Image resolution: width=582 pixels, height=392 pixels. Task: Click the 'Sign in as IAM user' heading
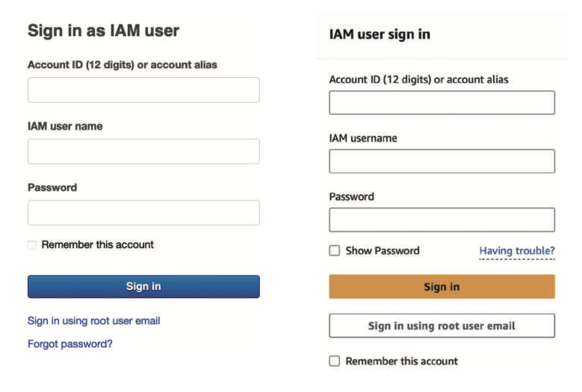103,31
